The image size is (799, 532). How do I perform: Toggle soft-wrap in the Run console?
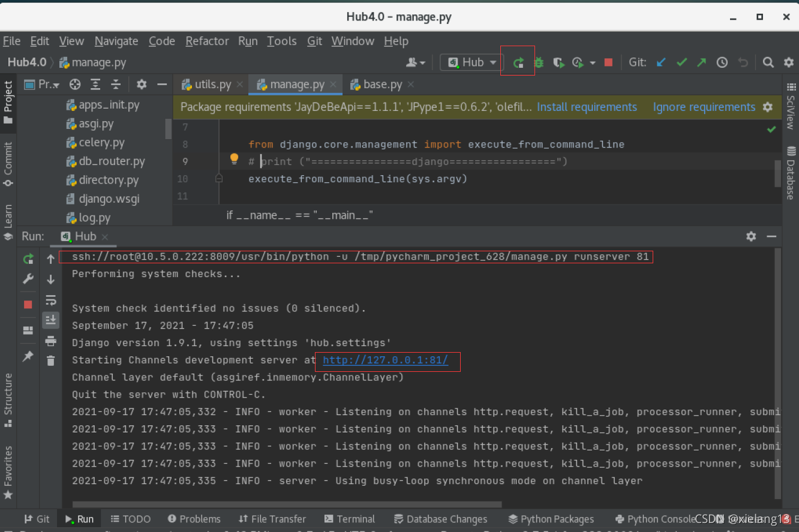pos(50,300)
